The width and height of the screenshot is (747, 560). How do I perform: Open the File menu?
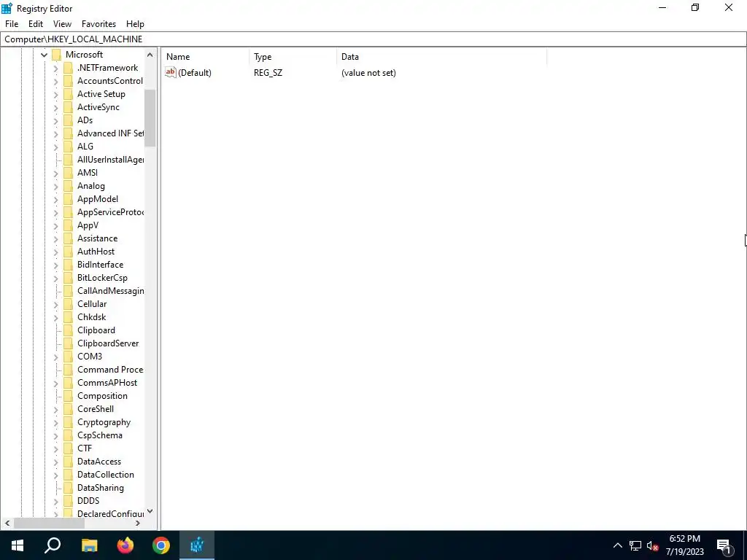[12, 24]
